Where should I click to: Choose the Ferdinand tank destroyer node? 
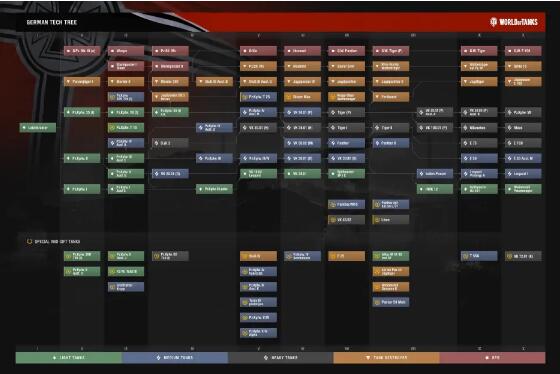point(391,97)
